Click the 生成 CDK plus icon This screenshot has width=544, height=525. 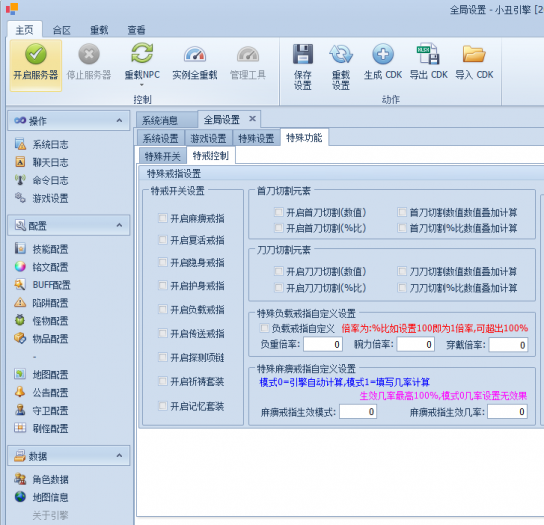[383, 54]
